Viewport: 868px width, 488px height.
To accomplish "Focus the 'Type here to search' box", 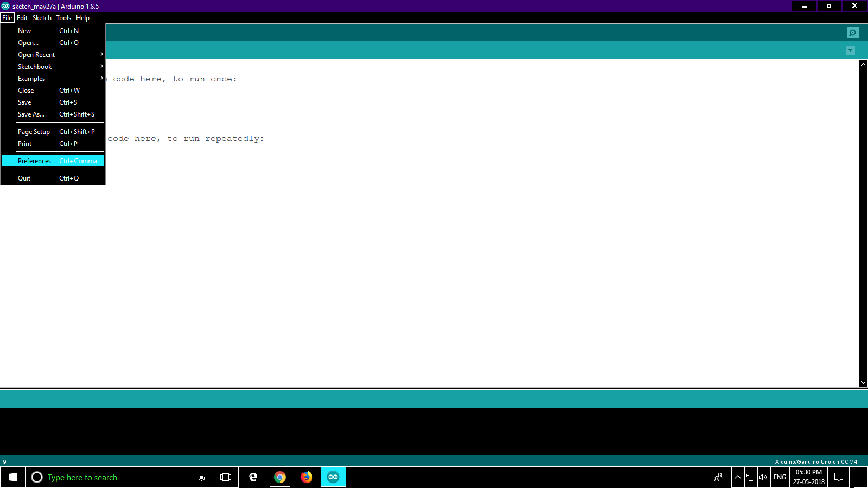I will [119, 477].
